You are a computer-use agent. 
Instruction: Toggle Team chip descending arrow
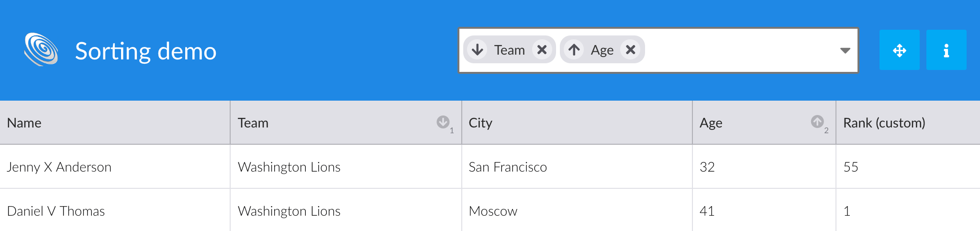[478, 50]
